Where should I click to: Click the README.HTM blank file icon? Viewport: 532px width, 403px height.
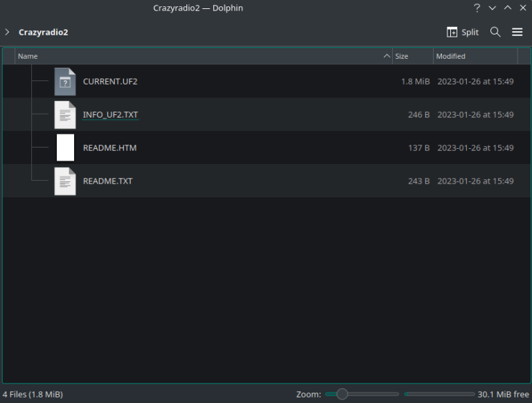65,148
